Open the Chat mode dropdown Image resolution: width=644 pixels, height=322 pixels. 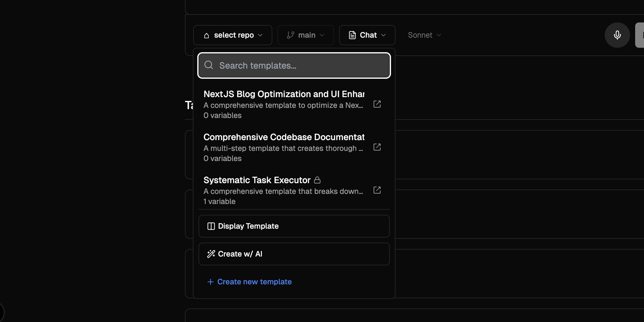point(367,35)
